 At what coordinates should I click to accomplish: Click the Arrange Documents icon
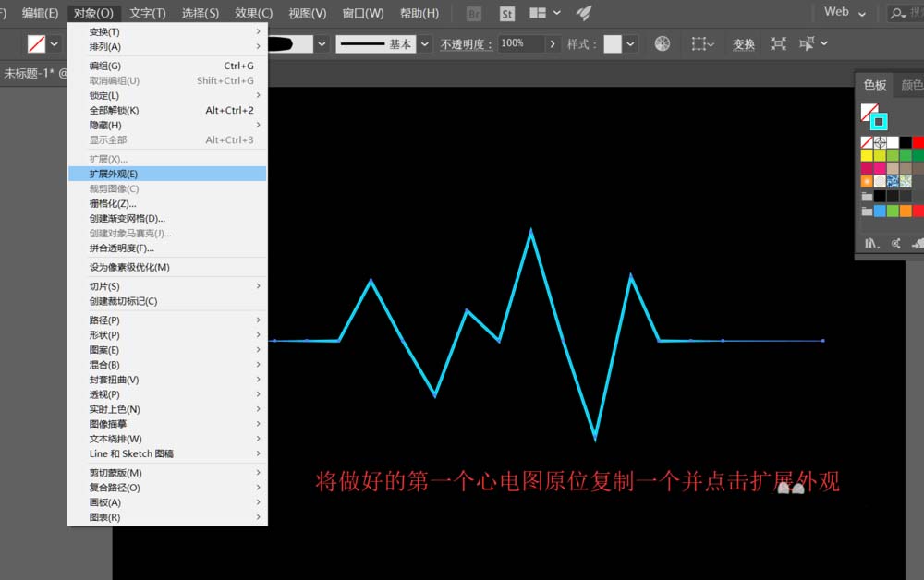tap(534, 13)
